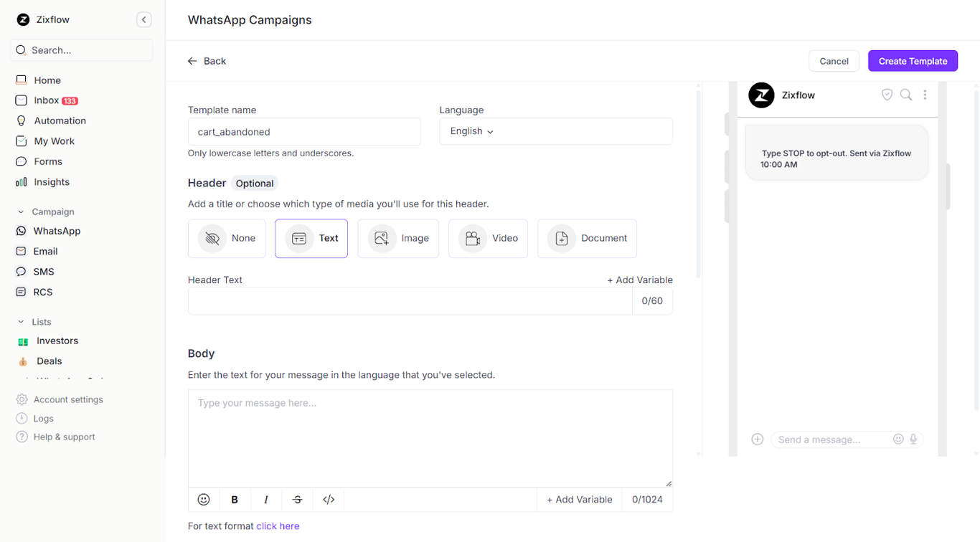Click the microphone icon in the chat preview

pos(913,439)
